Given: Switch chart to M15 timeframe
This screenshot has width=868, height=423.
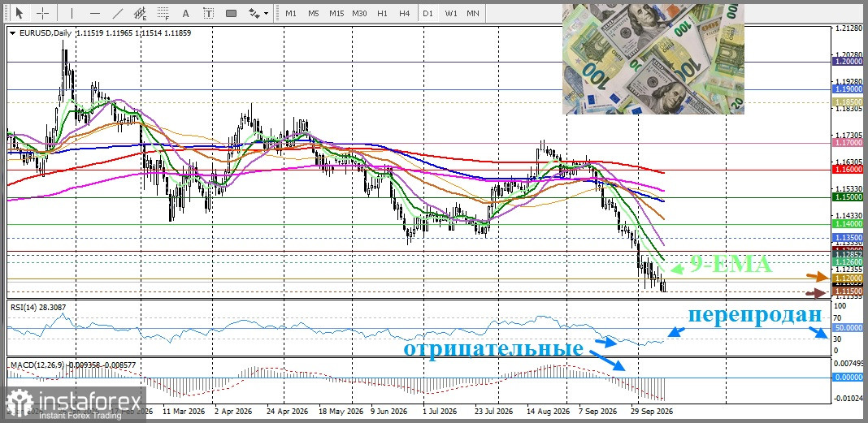Looking at the screenshot, I should 336,13.
